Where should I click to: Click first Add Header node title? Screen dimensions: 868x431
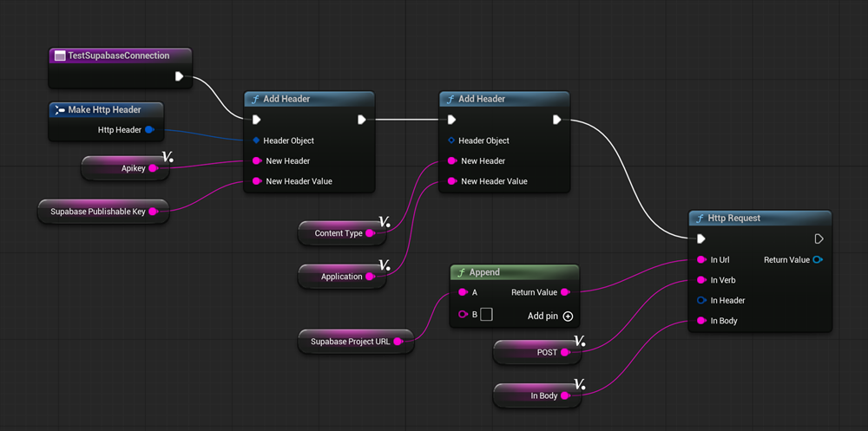click(x=286, y=99)
